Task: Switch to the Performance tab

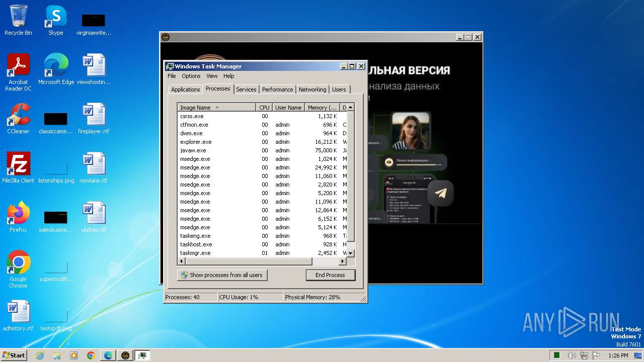Action: click(x=277, y=89)
